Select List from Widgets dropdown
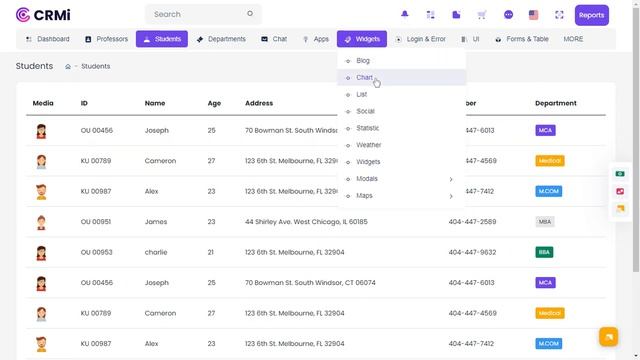The width and height of the screenshot is (640, 360). [402, 94]
